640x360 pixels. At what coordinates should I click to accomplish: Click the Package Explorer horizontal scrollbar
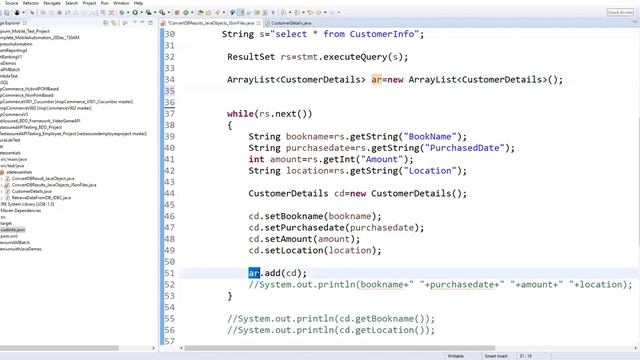(59, 348)
